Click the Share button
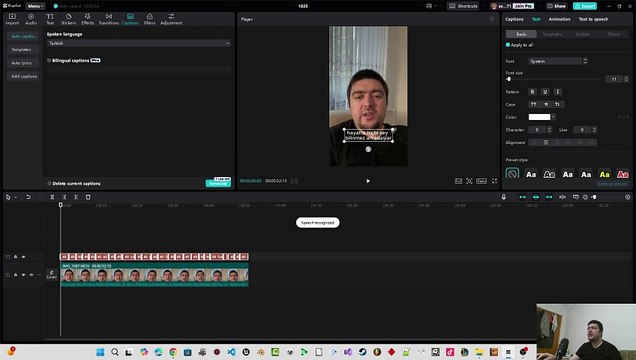 (556, 6)
